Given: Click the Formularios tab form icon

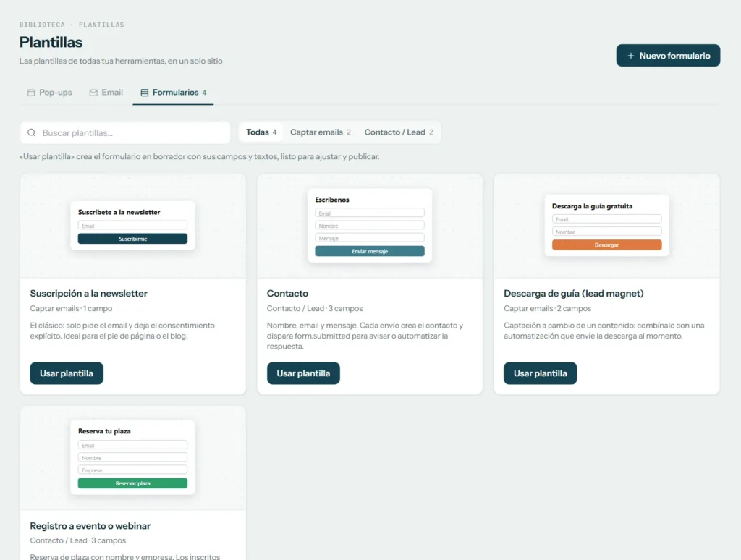Looking at the screenshot, I should point(145,93).
